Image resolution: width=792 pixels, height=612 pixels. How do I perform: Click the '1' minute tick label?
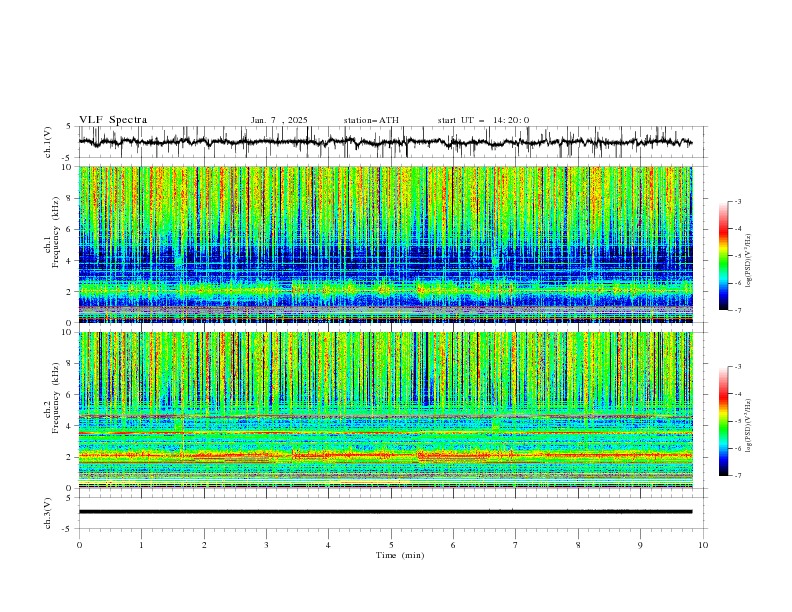click(x=141, y=545)
